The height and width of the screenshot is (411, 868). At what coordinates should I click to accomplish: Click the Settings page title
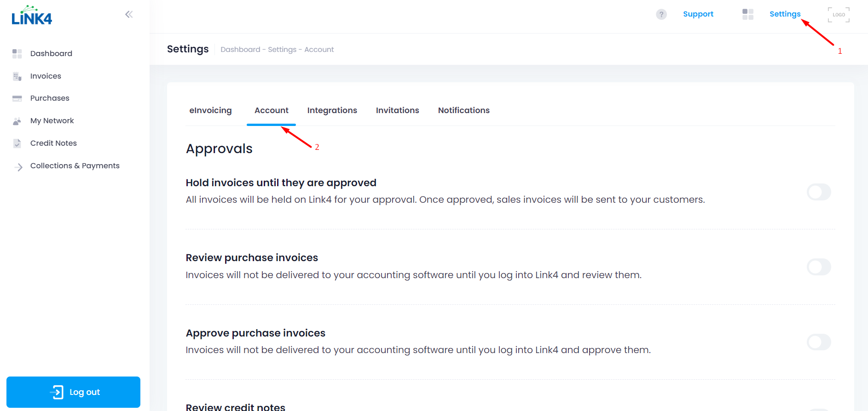click(188, 49)
